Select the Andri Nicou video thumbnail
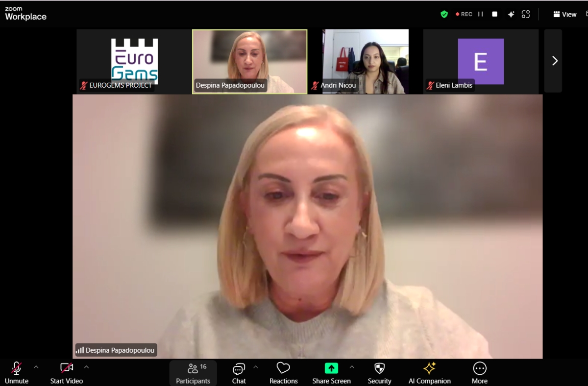588x386 pixels. (365, 61)
